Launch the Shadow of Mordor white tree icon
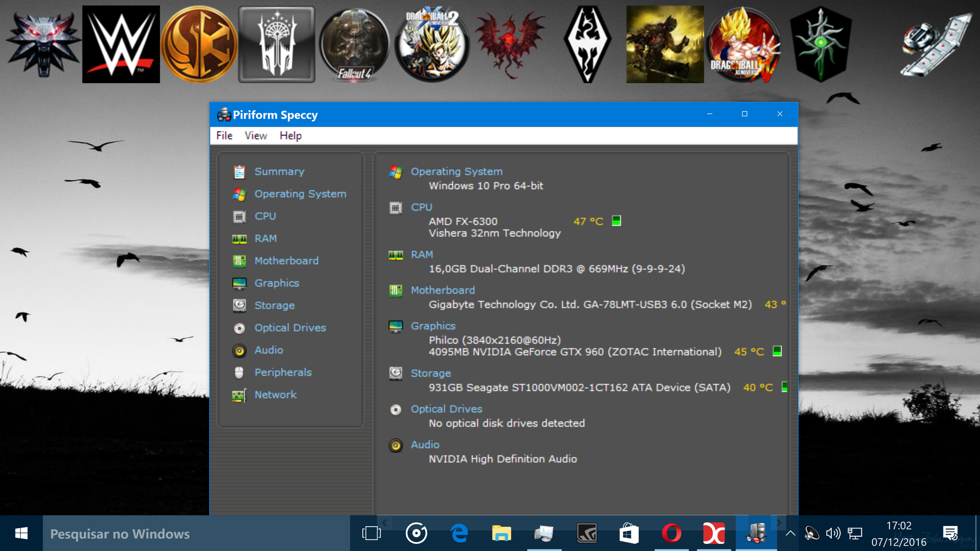This screenshot has width=980, height=551. tap(277, 44)
